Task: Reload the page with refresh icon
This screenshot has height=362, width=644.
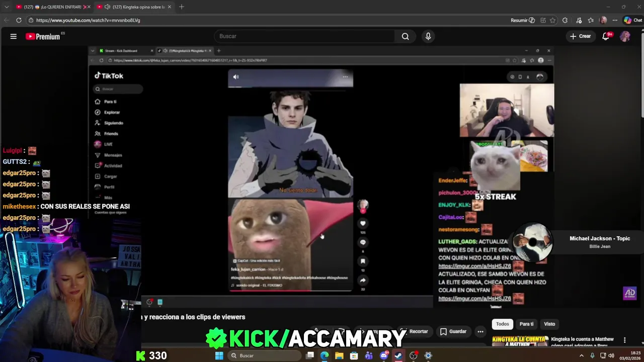Action: point(19,20)
